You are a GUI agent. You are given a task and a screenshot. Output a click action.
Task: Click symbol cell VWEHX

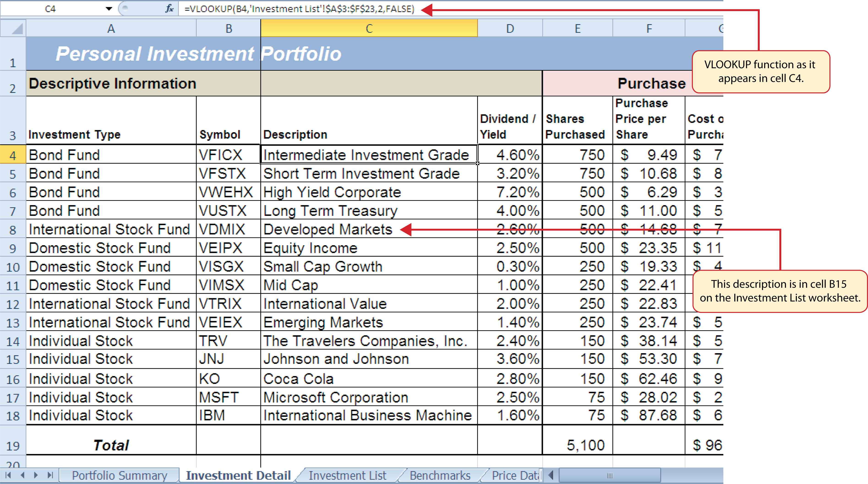point(229,192)
